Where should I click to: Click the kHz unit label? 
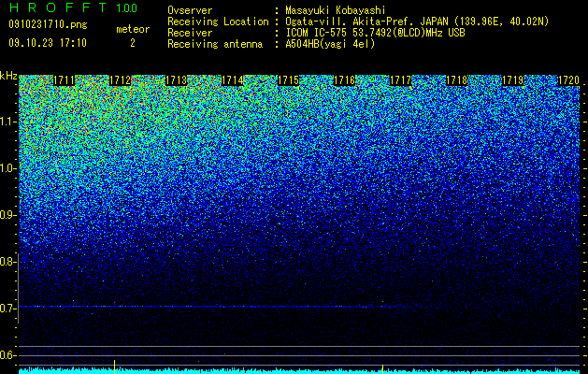pyautogui.click(x=8, y=76)
